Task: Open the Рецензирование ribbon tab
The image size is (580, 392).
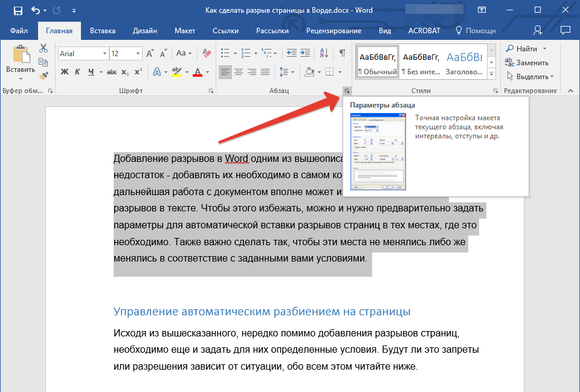Action: click(x=333, y=31)
